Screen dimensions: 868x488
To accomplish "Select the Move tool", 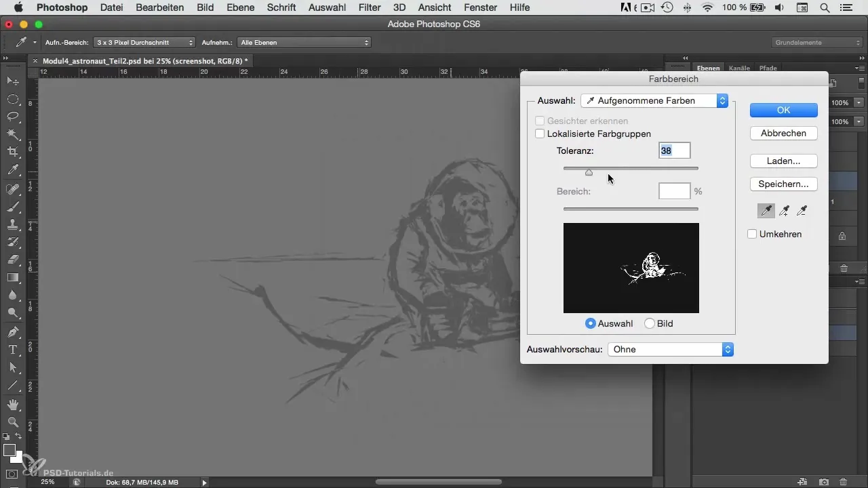I will pos(13,81).
